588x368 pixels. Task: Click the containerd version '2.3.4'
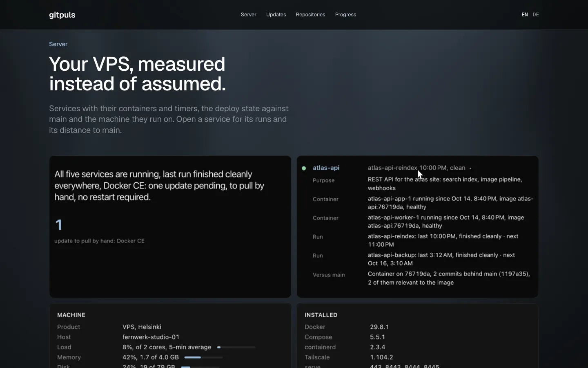pos(377,347)
